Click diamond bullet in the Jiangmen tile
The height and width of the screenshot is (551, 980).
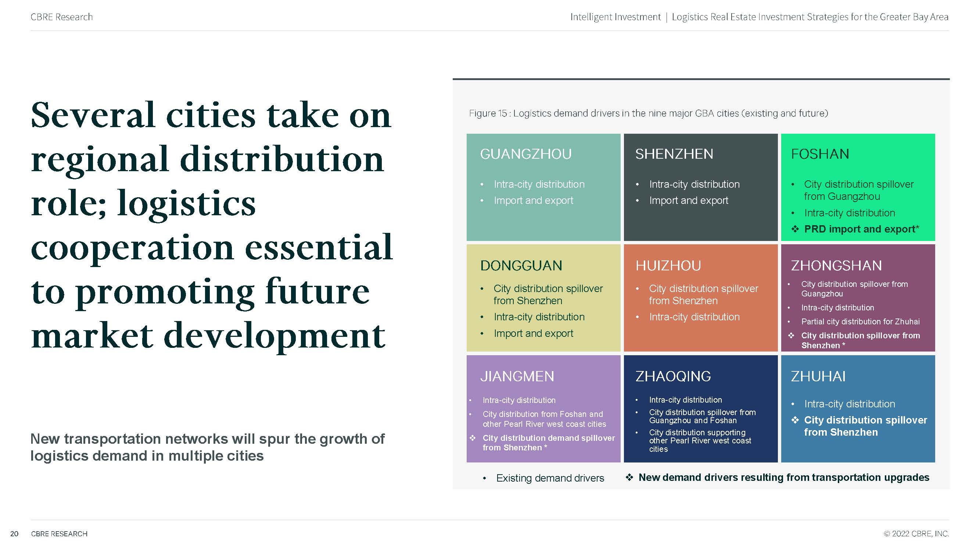pyautogui.click(x=473, y=438)
